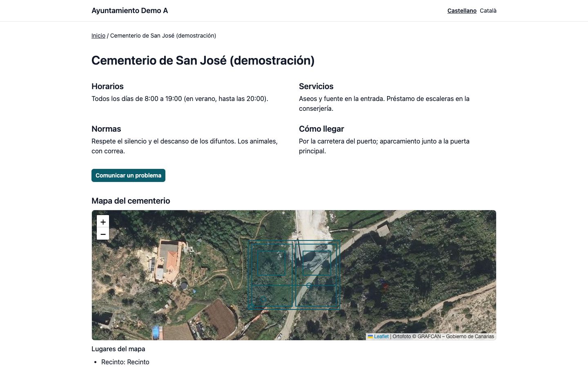Click the 'Aseos y fuente en la entrada' text
Viewport: 588px width, 368px height.
[384, 103]
